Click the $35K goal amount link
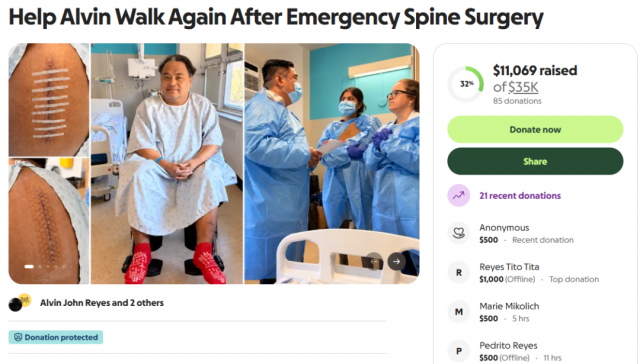640x364 pixels. [523, 87]
